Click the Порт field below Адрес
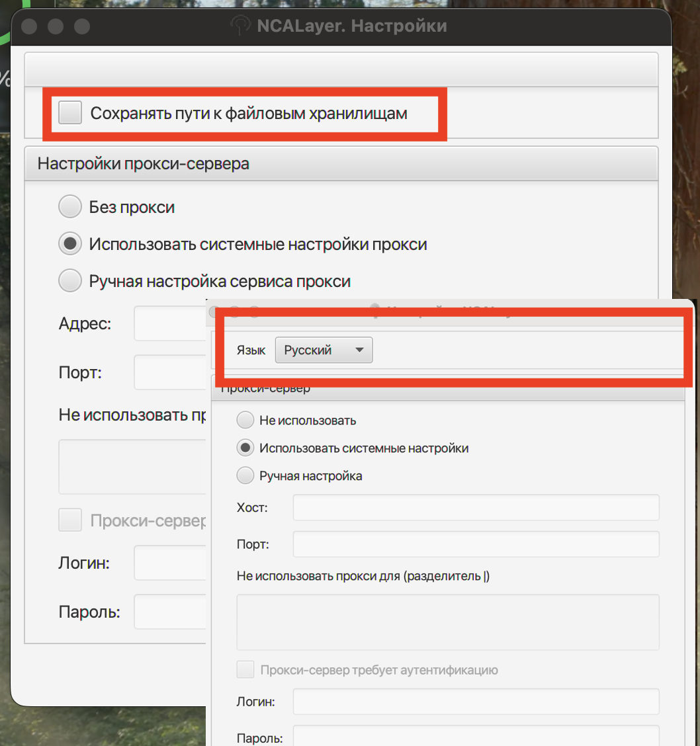 coord(170,372)
